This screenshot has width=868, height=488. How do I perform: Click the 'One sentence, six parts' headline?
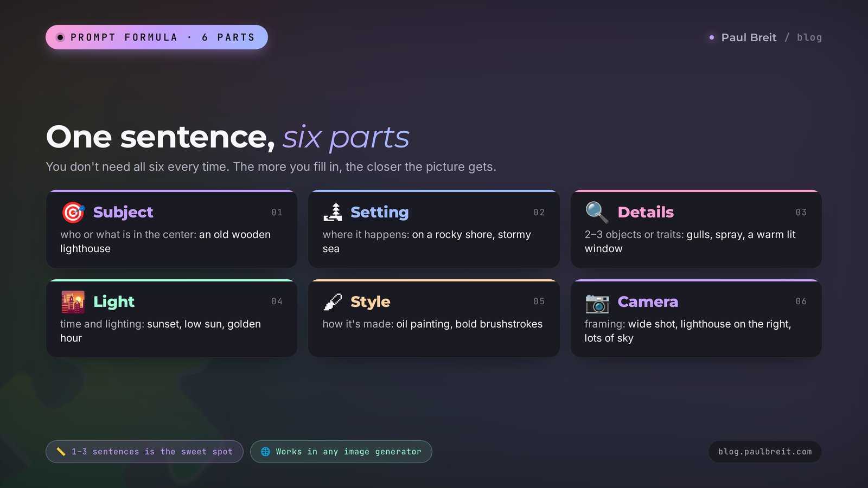pos(228,137)
